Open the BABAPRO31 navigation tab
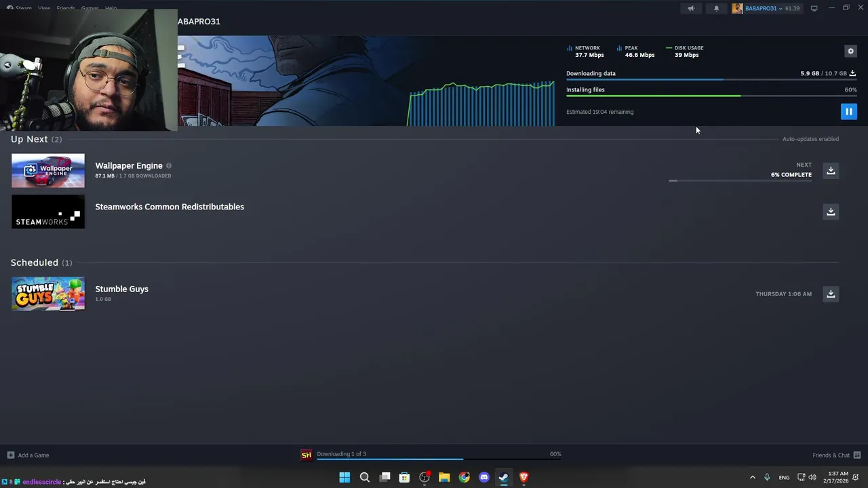The width and height of the screenshot is (868, 488). (x=199, y=22)
